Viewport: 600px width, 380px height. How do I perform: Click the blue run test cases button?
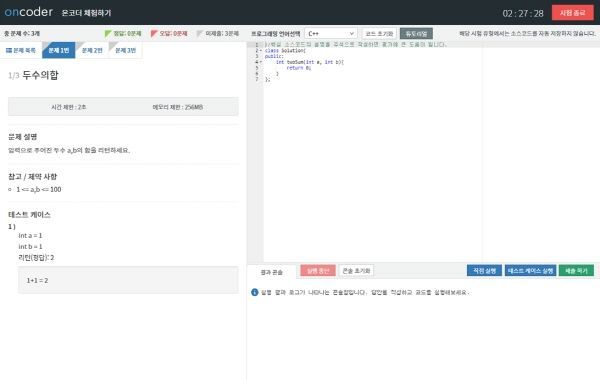530,271
